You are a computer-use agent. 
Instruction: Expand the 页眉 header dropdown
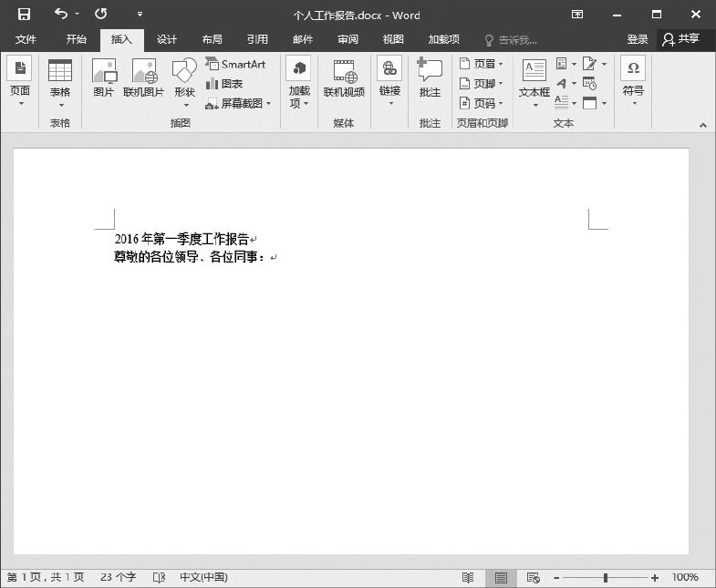pyautogui.click(x=481, y=64)
